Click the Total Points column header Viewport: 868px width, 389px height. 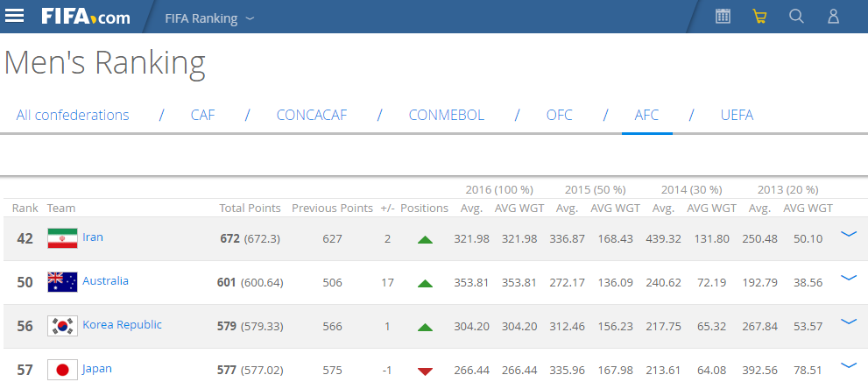250,209
